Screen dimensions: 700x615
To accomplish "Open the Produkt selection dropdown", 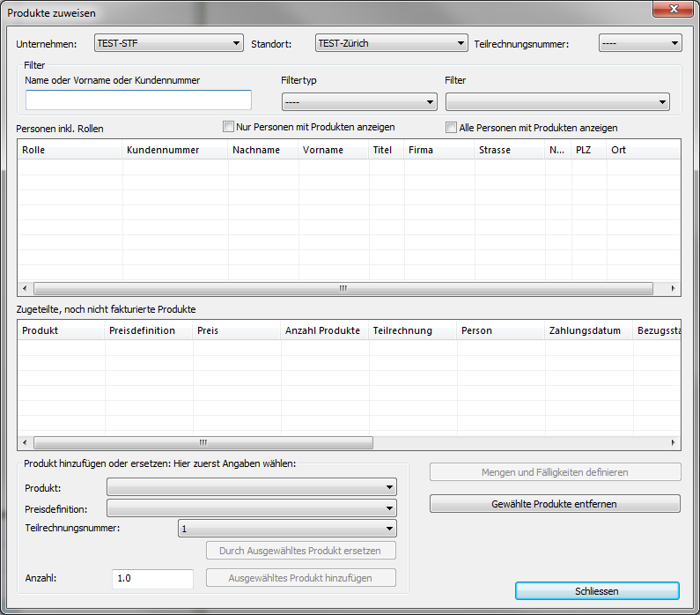I will click(x=251, y=487).
